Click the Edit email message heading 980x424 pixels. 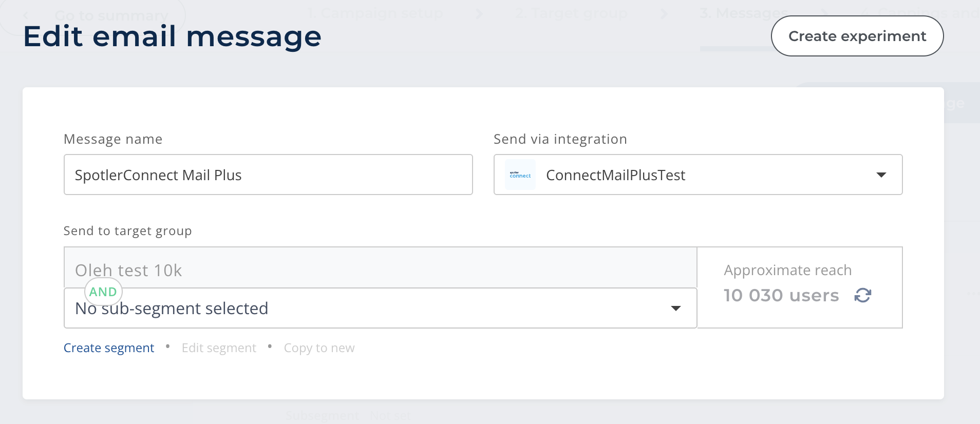(172, 37)
